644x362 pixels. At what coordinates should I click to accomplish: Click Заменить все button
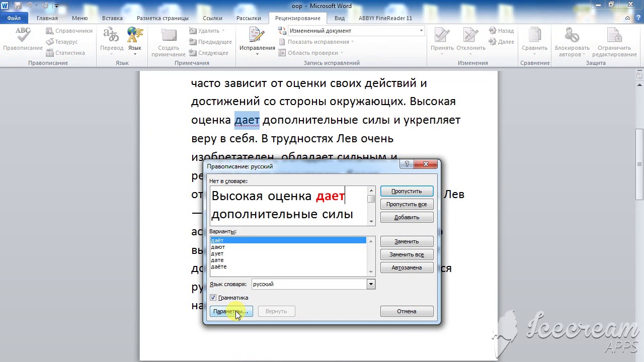(x=407, y=254)
